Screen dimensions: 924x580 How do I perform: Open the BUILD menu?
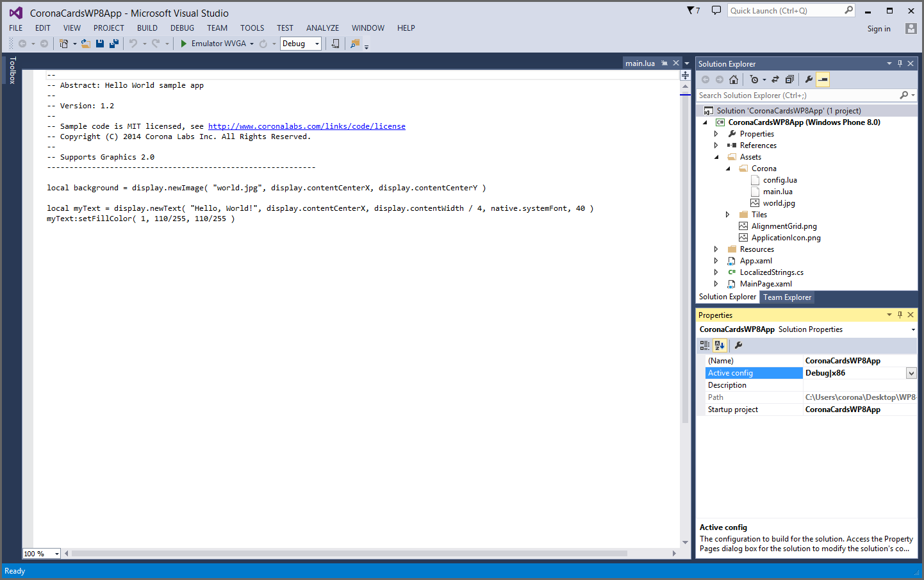[x=147, y=28]
